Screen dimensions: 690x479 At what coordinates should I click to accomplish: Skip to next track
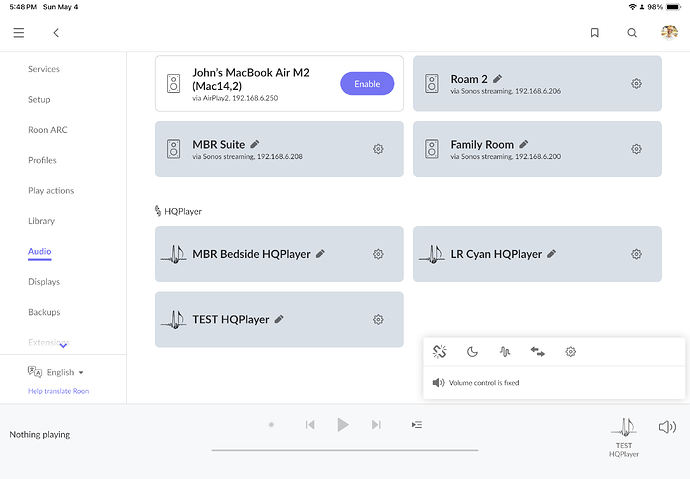click(x=376, y=425)
